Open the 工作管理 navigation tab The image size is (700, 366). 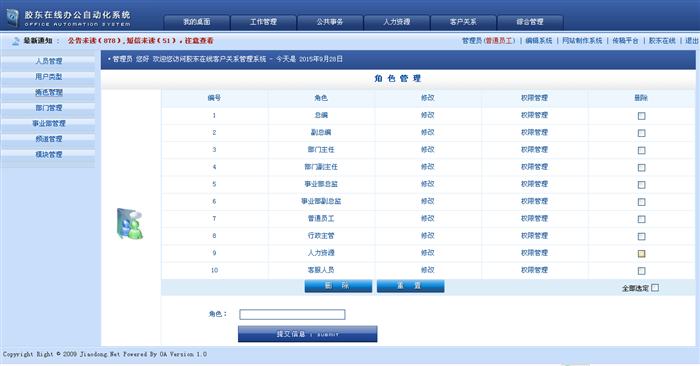(263, 22)
